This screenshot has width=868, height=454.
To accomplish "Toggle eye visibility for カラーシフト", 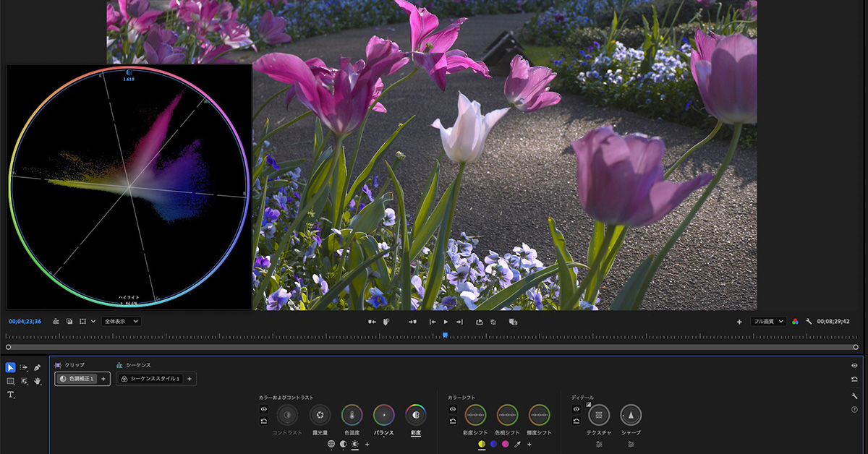I will (x=452, y=409).
